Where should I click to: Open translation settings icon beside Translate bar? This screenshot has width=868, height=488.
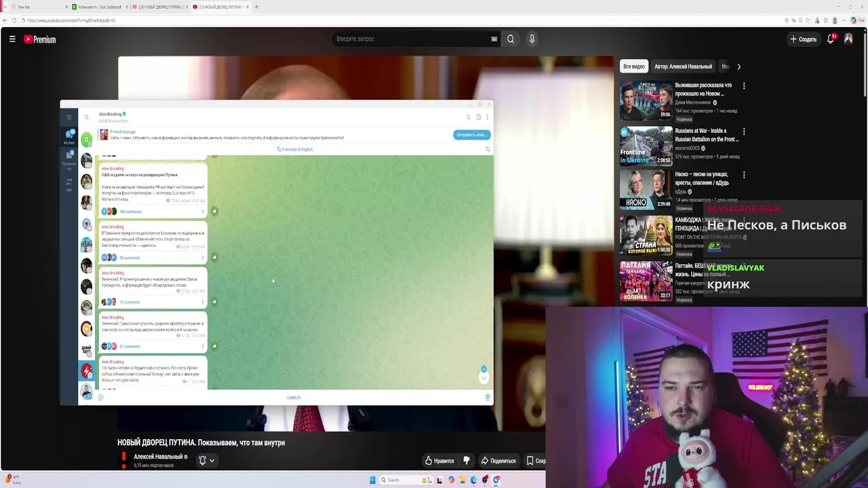[487, 149]
